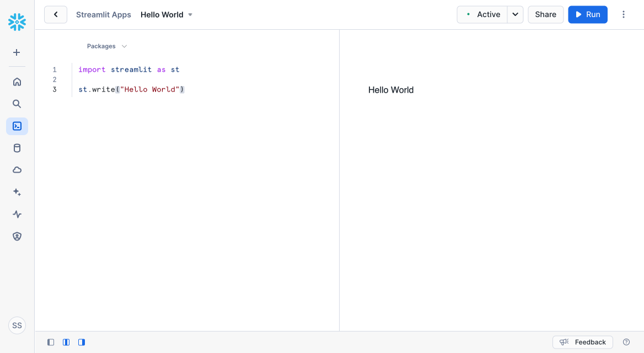Run the Streamlit app

[x=587, y=14]
